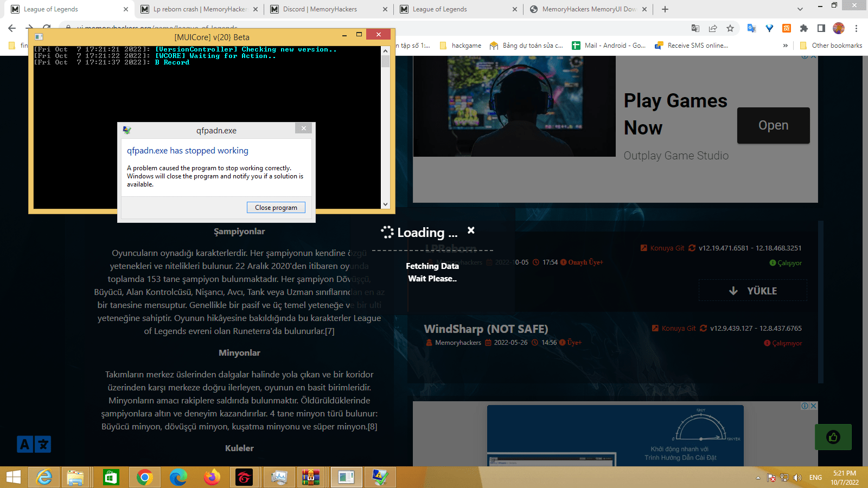This screenshot has width=868, height=488.
Task: Open WinRAR from taskbar
Action: click(x=312, y=477)
